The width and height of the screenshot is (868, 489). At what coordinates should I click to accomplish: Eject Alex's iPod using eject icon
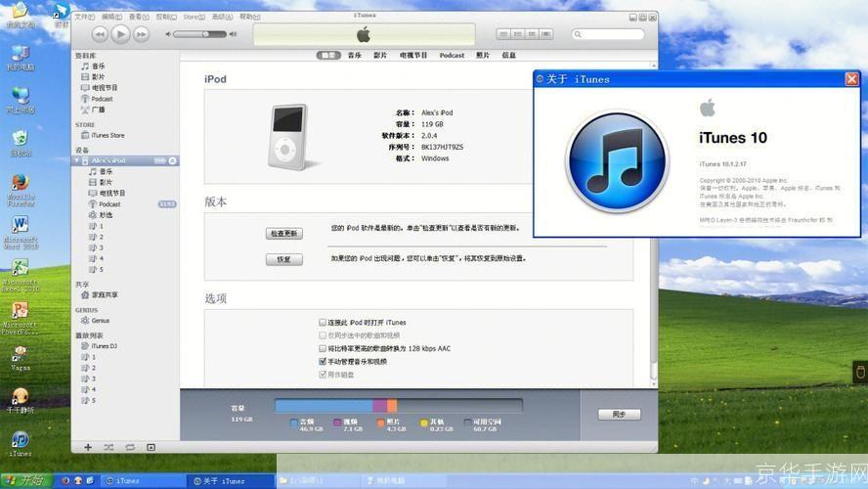point(173,160)
